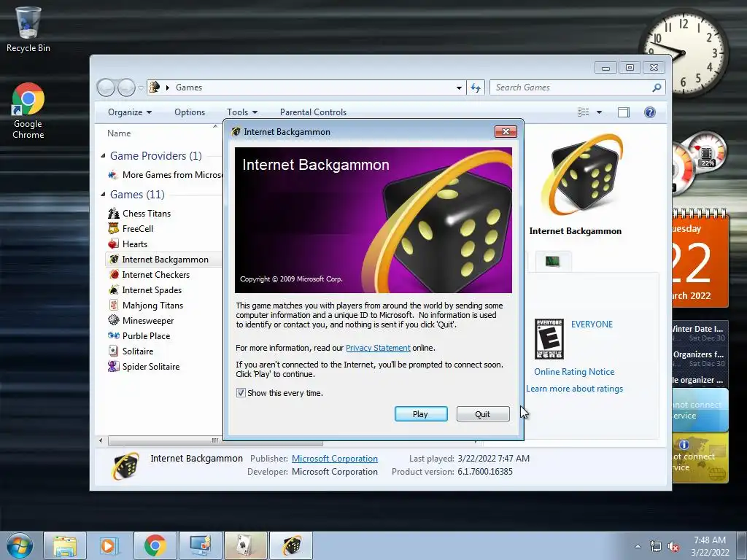Viewport: 747px width, 560px height.
Task: Click the Internet Backgammon splash image
Action: [373, 220]
